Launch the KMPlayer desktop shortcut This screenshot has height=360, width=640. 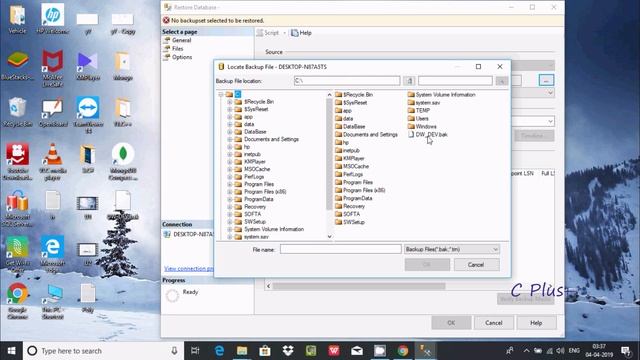pos(88,65)
